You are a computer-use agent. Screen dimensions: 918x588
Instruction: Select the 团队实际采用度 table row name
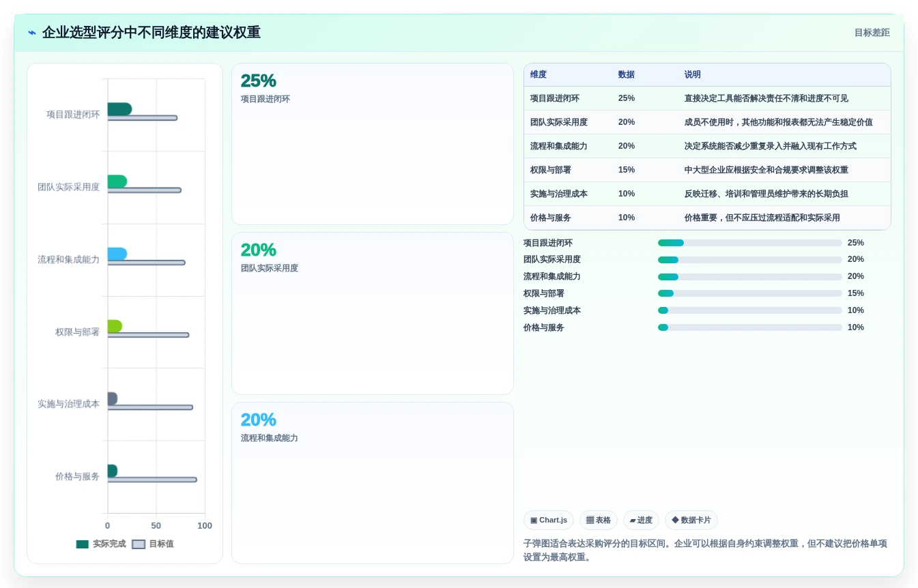pyautogui.click(x=559, y=122)
